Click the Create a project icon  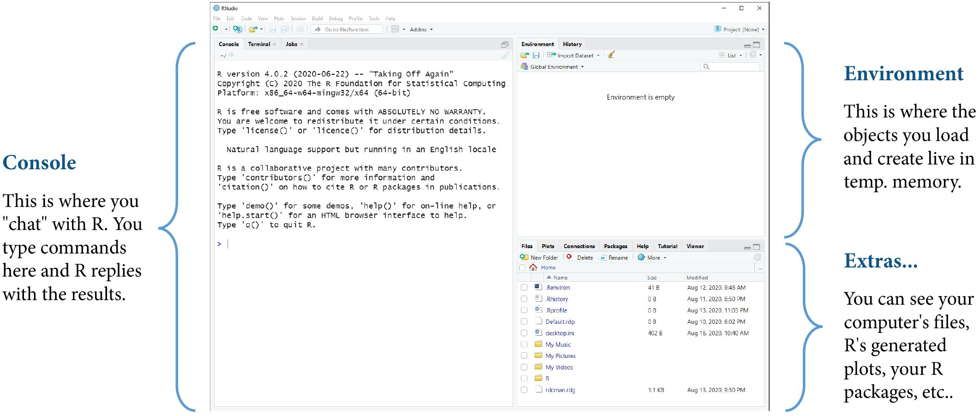[237, 29]
